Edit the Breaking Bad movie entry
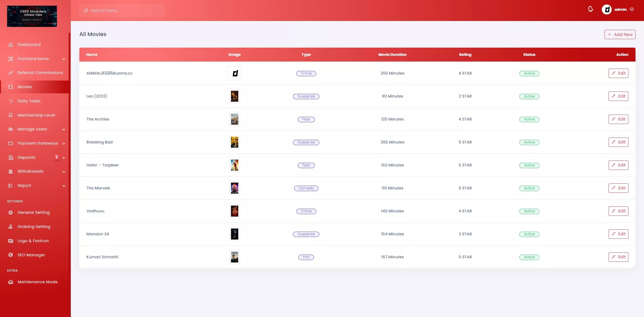Viewport: 644px width, 317px height. [618, 142]
